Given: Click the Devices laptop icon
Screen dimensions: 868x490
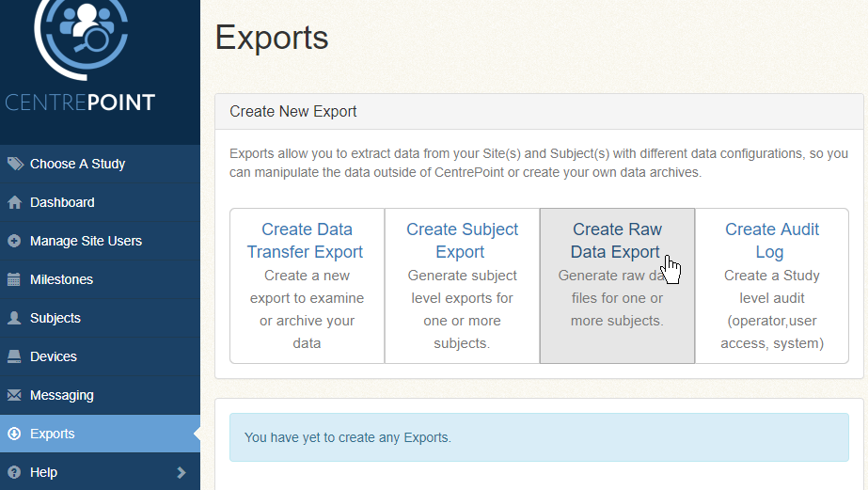Looking at the screenshot, I should click(14, 356).
